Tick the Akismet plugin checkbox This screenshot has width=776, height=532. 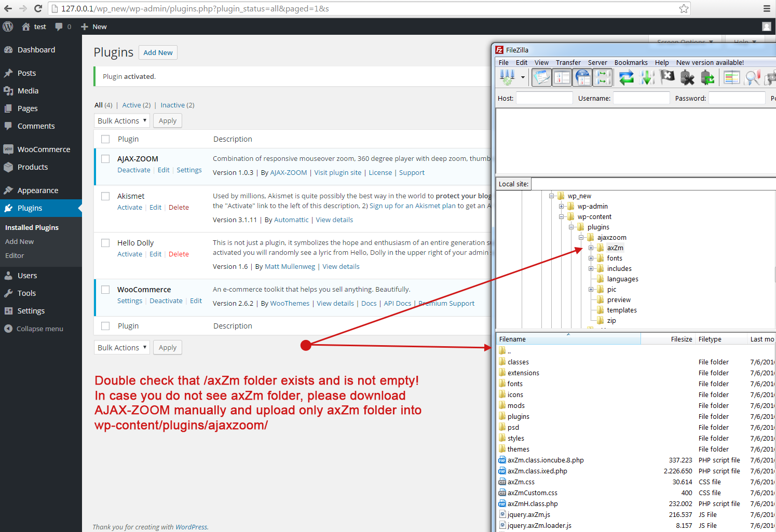coord(105,196)
